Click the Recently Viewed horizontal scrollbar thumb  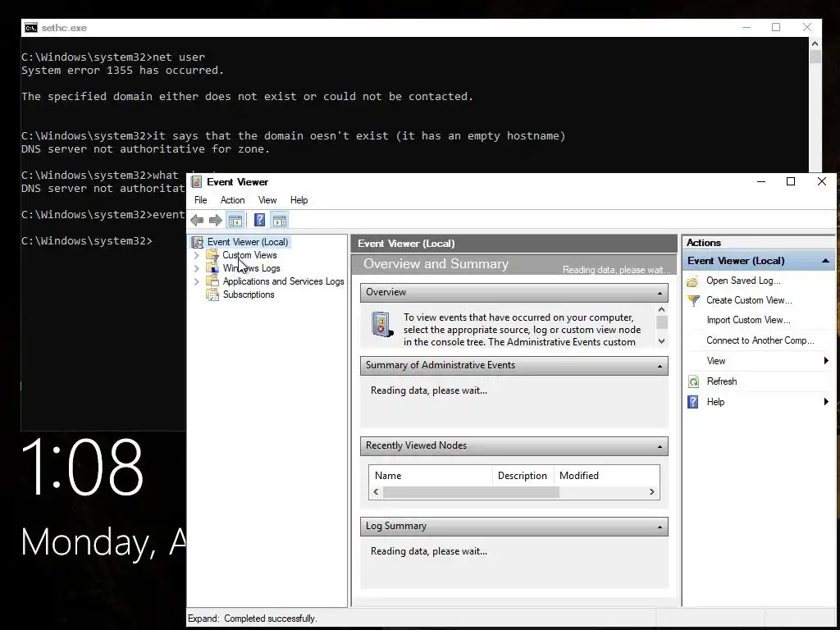[472, 492]
